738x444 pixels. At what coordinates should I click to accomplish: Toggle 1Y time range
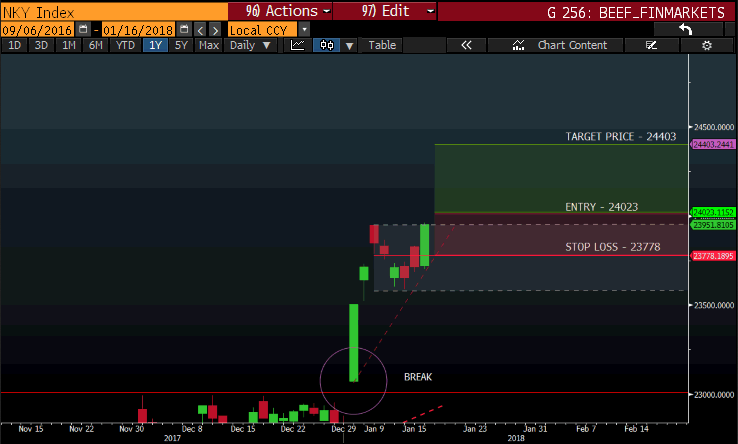coord(154,45)
